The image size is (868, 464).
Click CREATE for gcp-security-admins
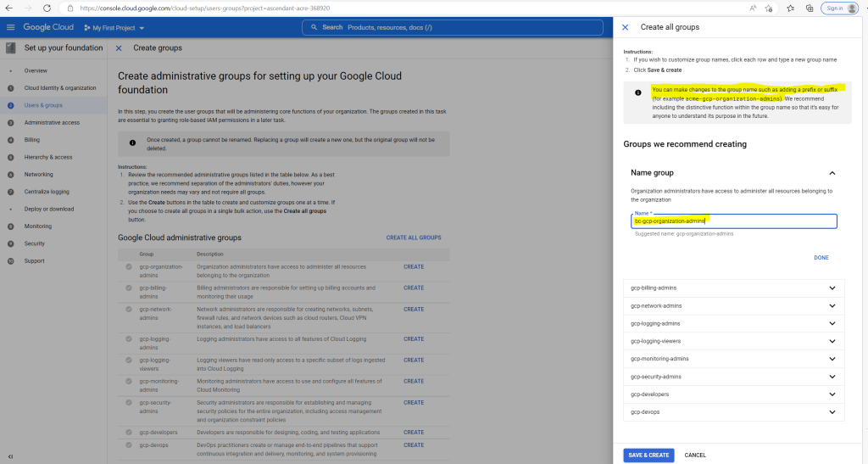click(x=414, y=403)
